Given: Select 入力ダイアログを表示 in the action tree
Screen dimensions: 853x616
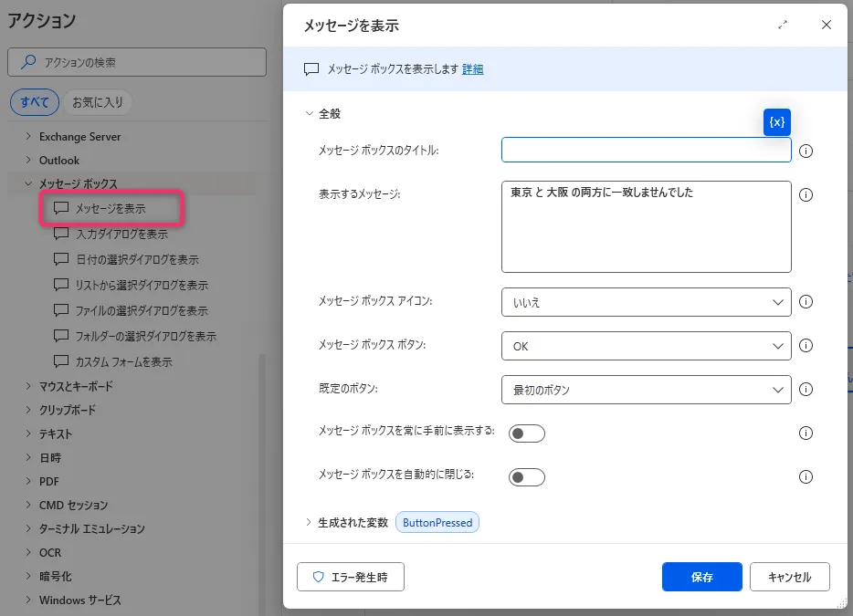Looking at the screenshot, I should 121,234.
